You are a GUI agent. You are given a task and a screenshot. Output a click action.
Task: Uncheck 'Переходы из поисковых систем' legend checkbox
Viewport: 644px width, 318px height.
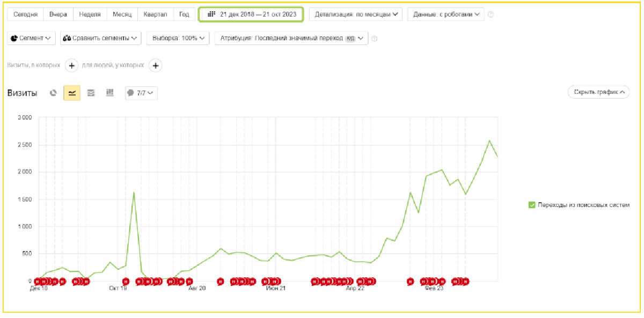[532, 205]
